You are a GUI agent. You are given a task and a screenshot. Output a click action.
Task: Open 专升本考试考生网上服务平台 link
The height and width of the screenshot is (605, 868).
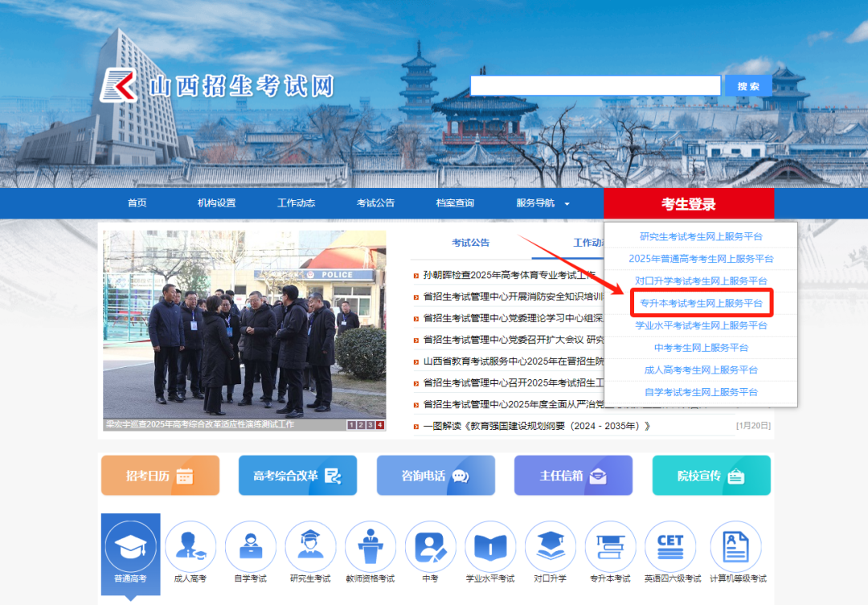click(700, 303)
